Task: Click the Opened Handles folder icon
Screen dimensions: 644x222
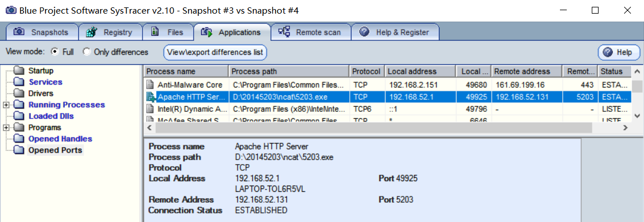Action: 19,139
